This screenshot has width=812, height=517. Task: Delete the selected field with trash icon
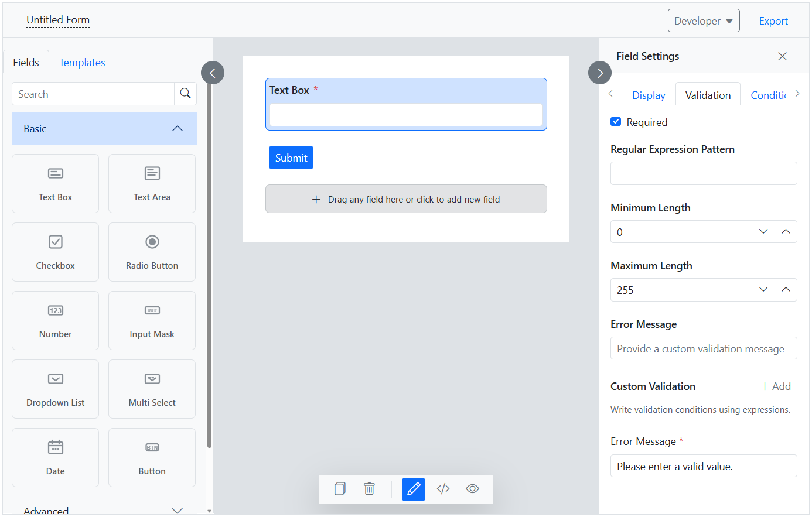(369, 489)
